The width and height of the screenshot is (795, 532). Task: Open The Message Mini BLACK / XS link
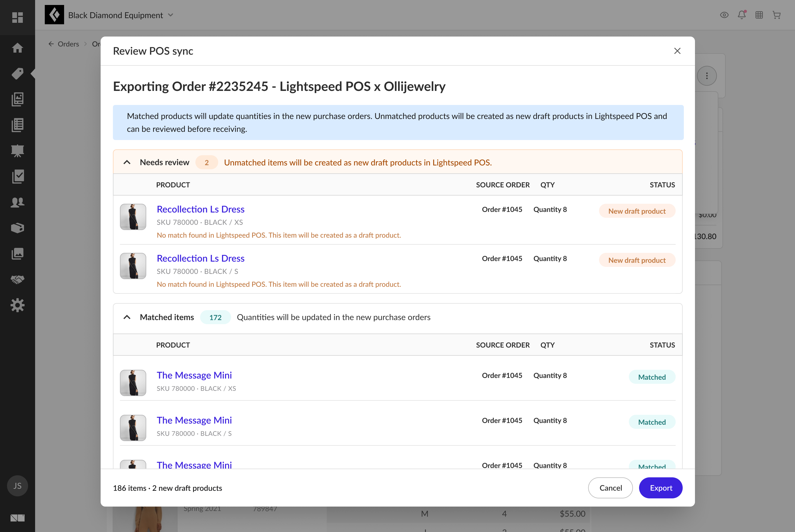point(194,375)
